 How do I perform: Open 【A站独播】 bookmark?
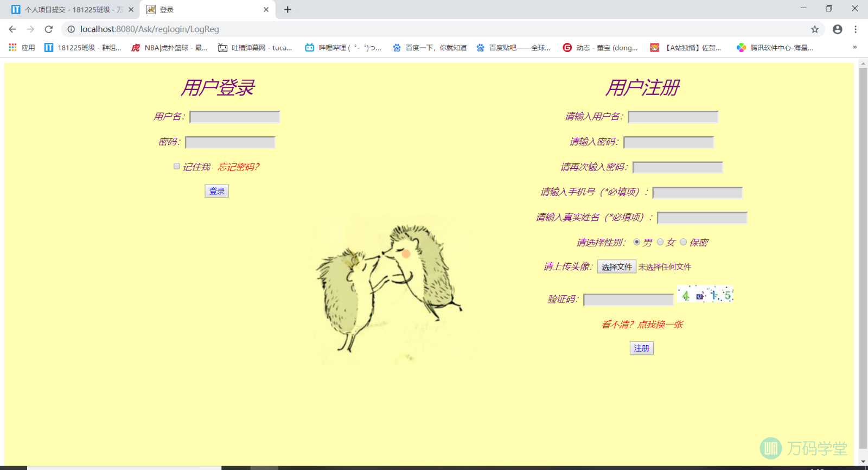pos(686,48)
